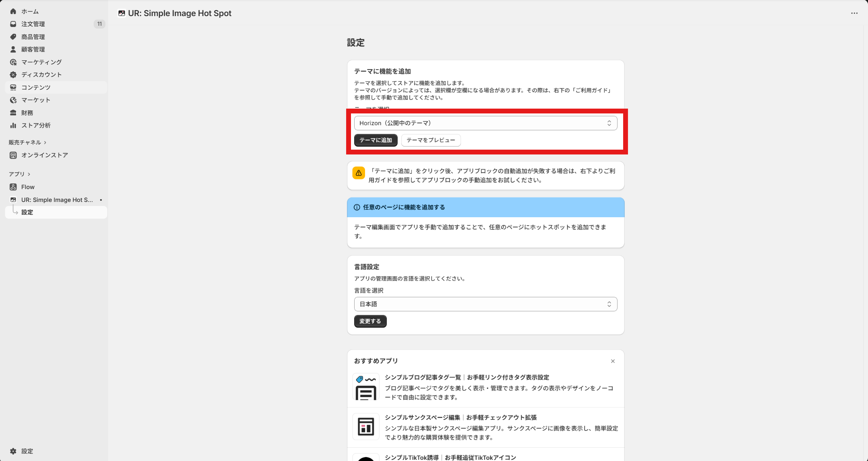Open the オンラインストア online store icon
The width and height of the screenshot is (868, 461).
(x=13, y=155)
